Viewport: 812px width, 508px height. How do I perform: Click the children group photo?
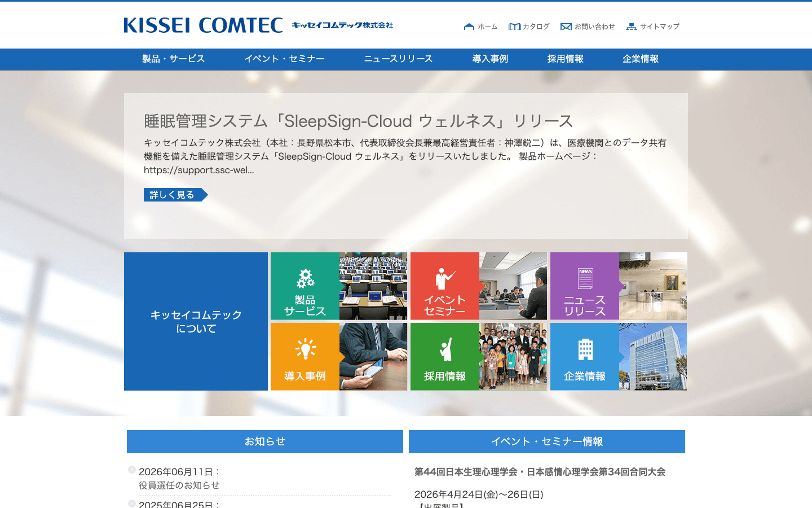[x=513, y=356]
